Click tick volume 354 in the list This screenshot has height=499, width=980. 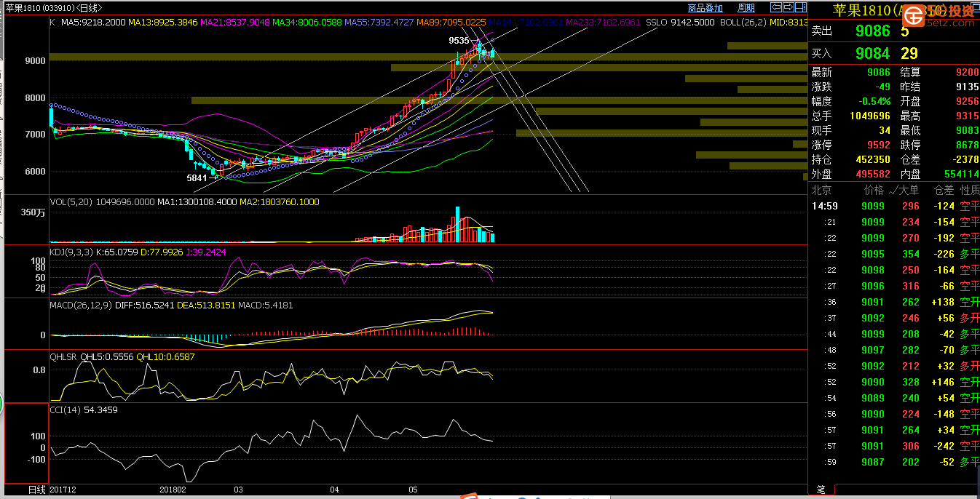(x=911, y=254)
